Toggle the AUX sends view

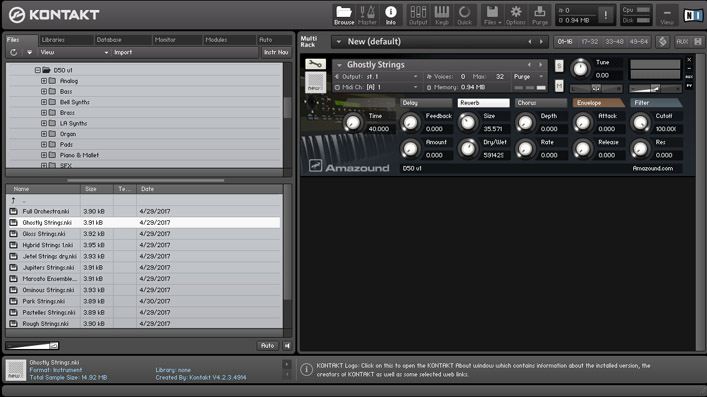coord(682,42)
